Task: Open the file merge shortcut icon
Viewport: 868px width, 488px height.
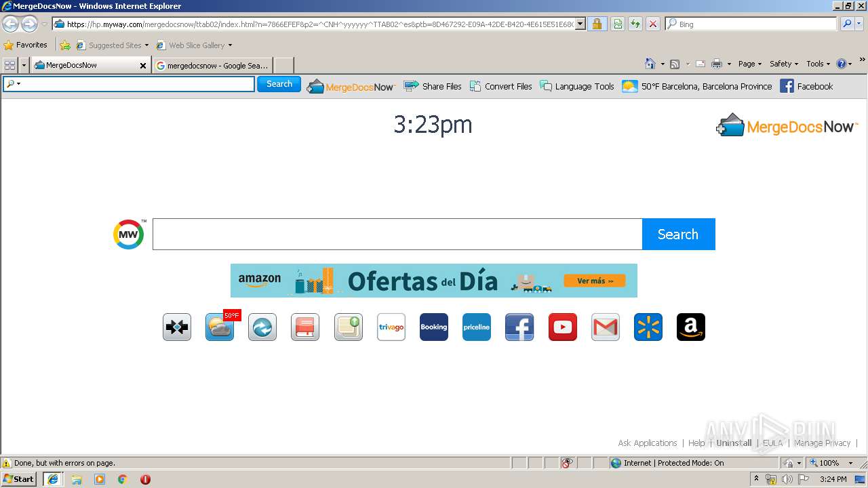Action: [177, 327]
